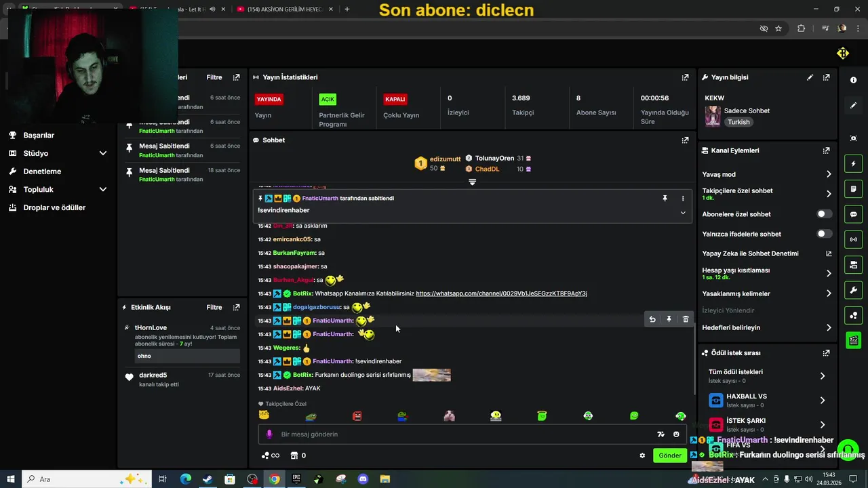868x488 pixels.
Task: Click the info icon in right sidebar
Action: pyautogui.click(x=853, y=80)
